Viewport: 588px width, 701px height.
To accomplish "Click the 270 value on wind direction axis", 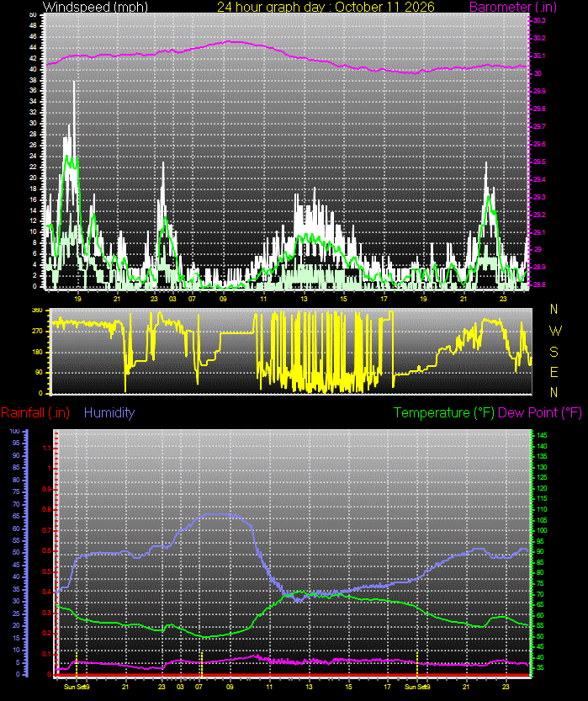I will (38, 332).
